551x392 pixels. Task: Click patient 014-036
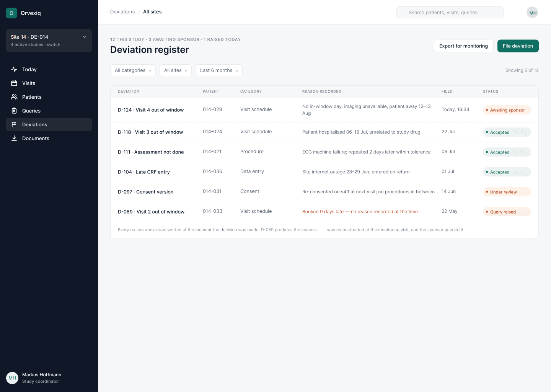(212, 171)
